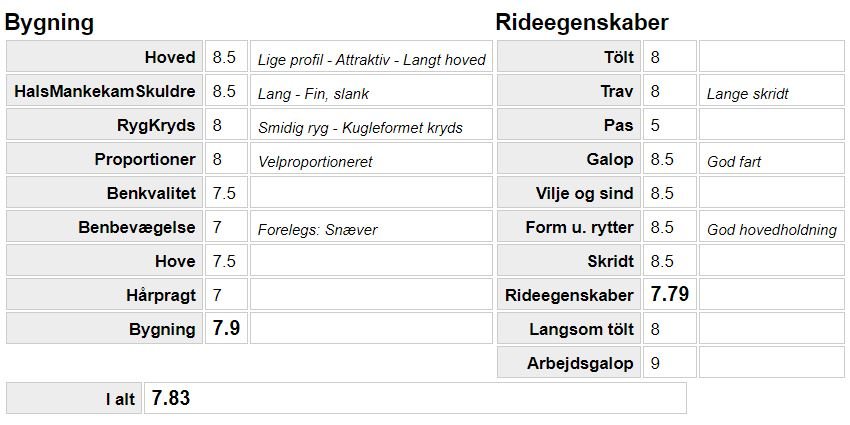Click the bold Bygning total 7.9
This screenshot has height=425, width=850.
click(225, 328)
